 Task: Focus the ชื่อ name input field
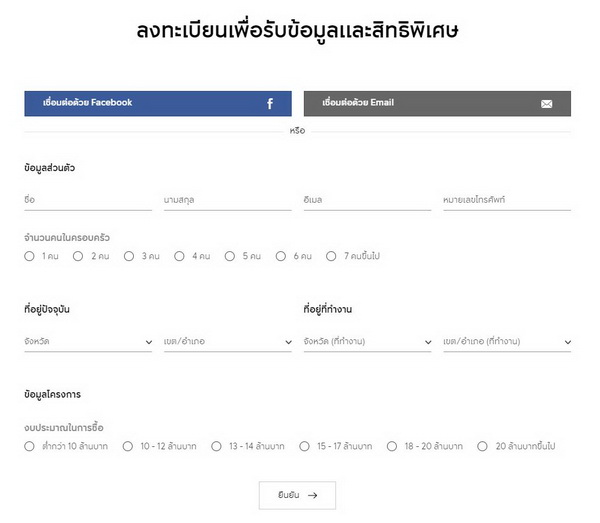[x=88, y=200]
